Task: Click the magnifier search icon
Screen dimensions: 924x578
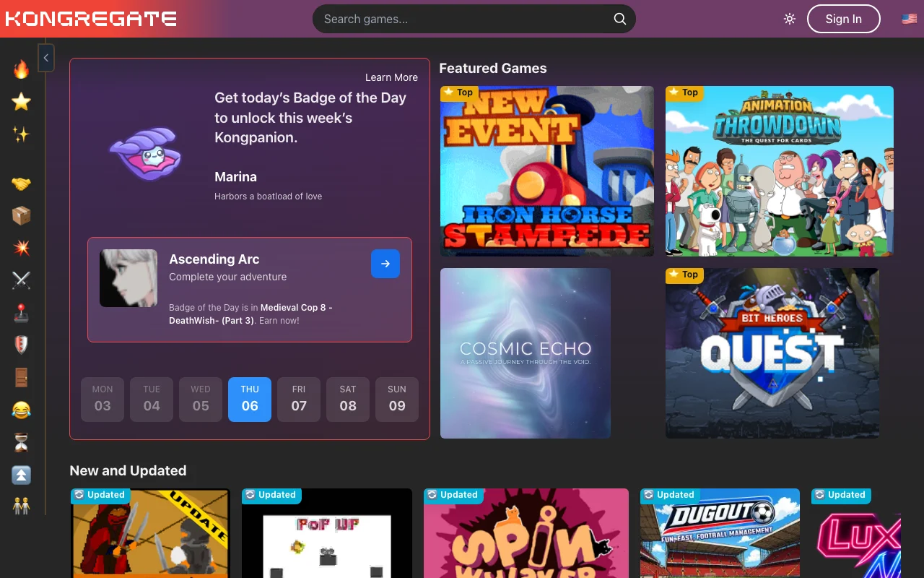Action: pos(619,19)
